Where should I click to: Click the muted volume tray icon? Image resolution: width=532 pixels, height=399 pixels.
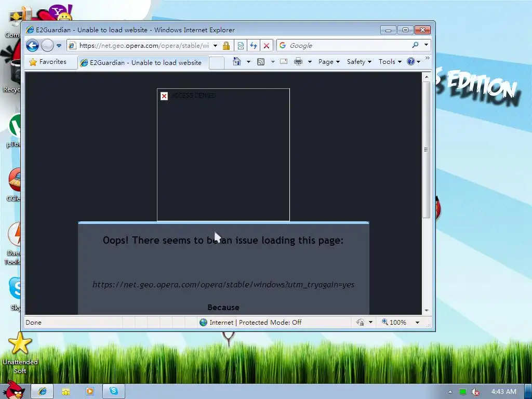pos(475,392)
